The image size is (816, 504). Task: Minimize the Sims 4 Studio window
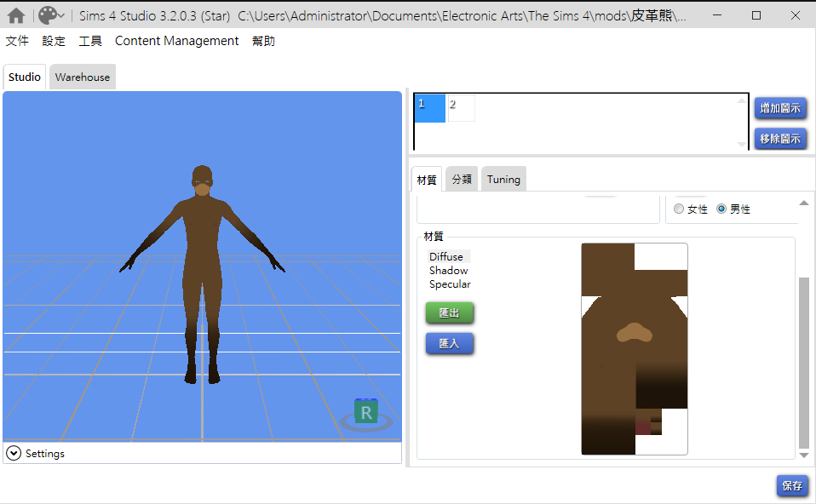[717, 15]
